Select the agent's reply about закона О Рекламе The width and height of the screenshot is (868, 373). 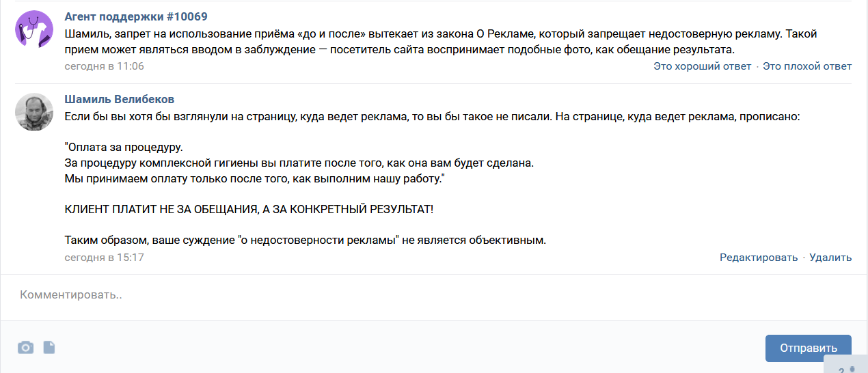441,42
